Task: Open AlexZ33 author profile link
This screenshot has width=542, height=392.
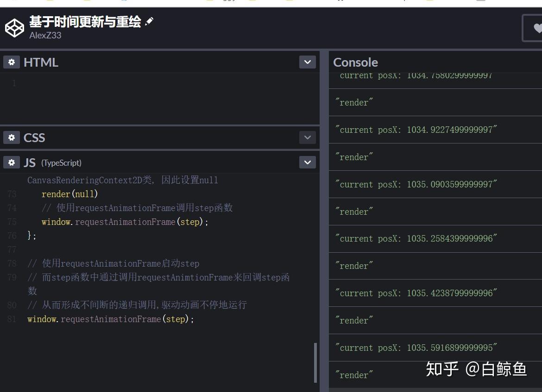Action: 45,35
